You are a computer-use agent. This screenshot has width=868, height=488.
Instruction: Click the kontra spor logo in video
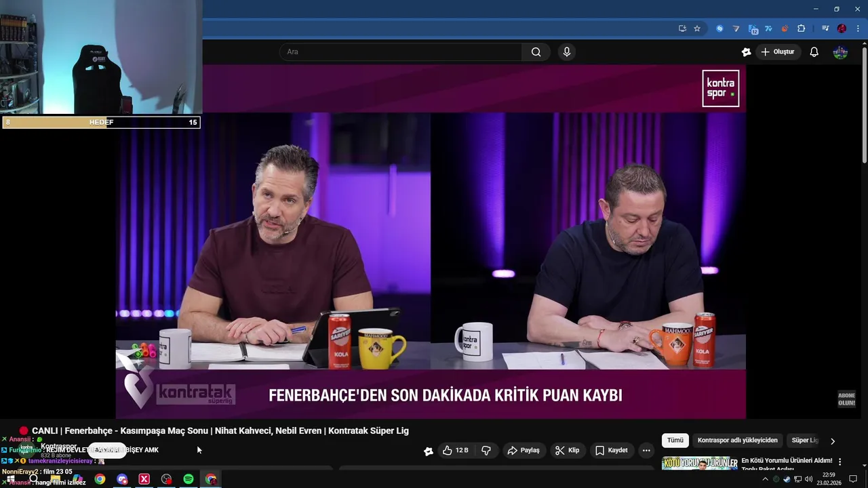coord(720,88)
